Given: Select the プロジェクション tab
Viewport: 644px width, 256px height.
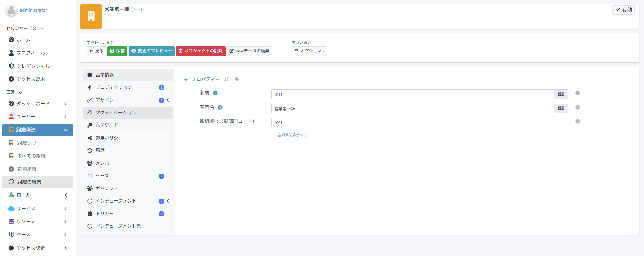Looking at the screenshot, I should point(128,87).
